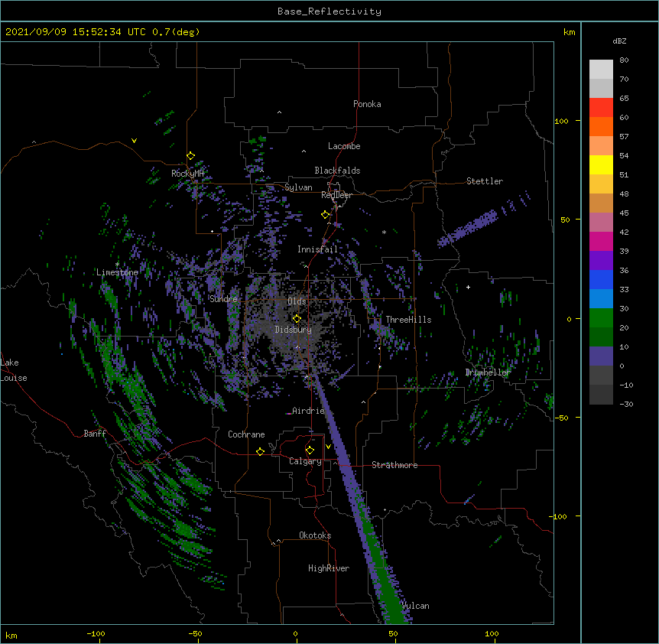Click the Olds city label

pos(297,301)
